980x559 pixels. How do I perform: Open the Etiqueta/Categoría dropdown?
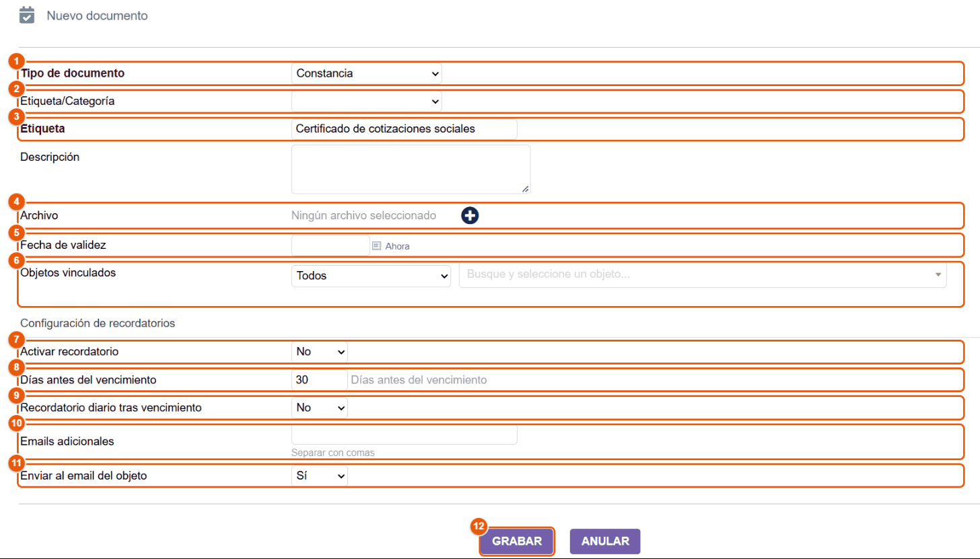tap(367, 101)
